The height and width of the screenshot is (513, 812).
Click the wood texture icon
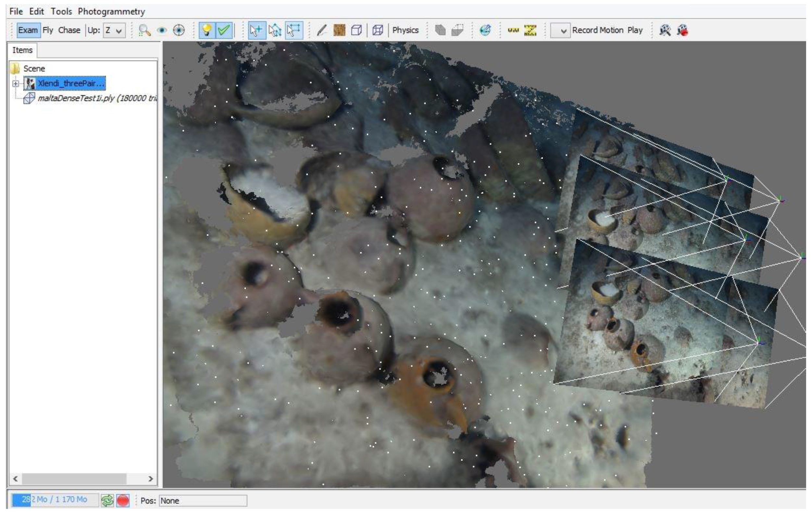[x=339, y=30]
